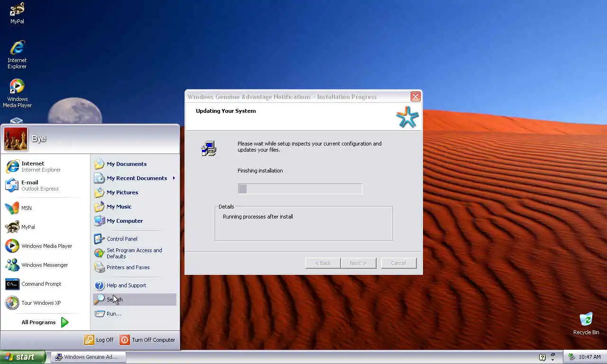The height and width of the screenshot is (364, 607).
Task: Open Help and Support
Action: tap(135, 285)
